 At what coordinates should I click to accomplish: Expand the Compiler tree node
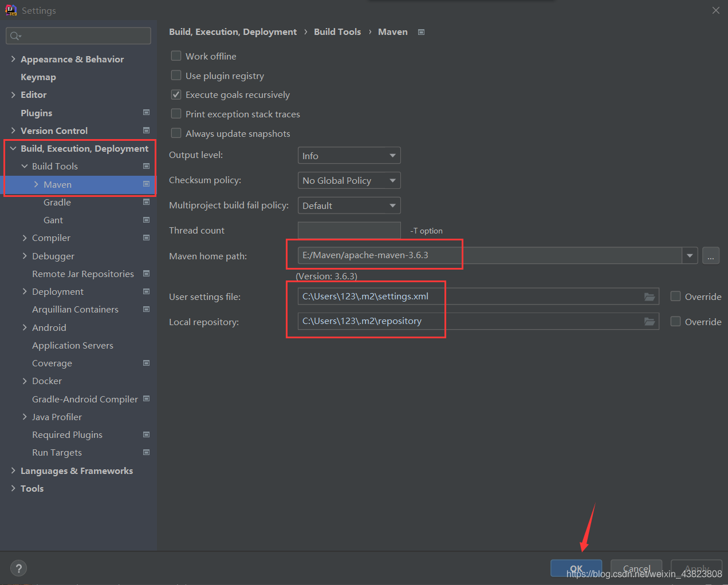click(x=25, y=238)
